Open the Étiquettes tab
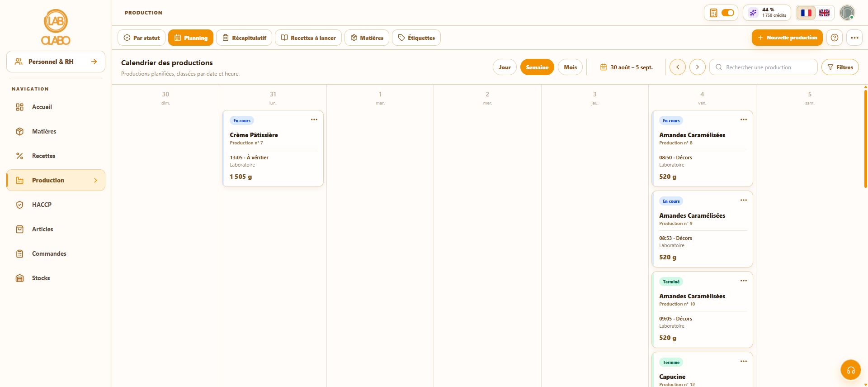 click(x=416, y=38)
